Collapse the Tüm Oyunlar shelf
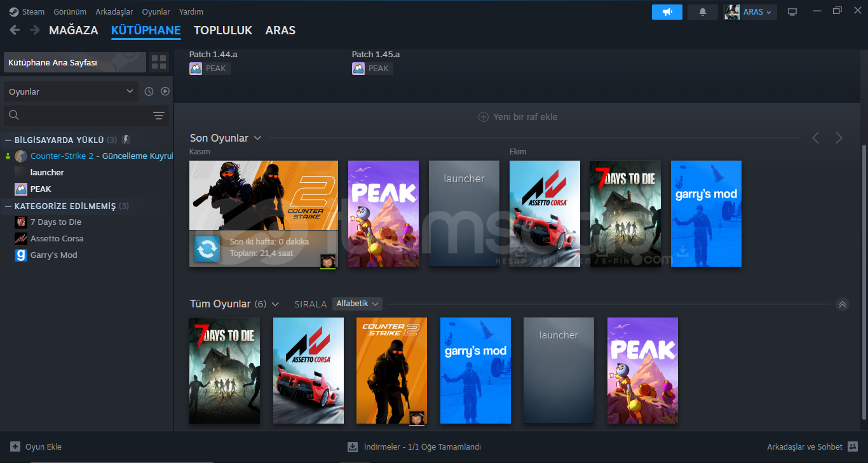 (x=843, y=304)
